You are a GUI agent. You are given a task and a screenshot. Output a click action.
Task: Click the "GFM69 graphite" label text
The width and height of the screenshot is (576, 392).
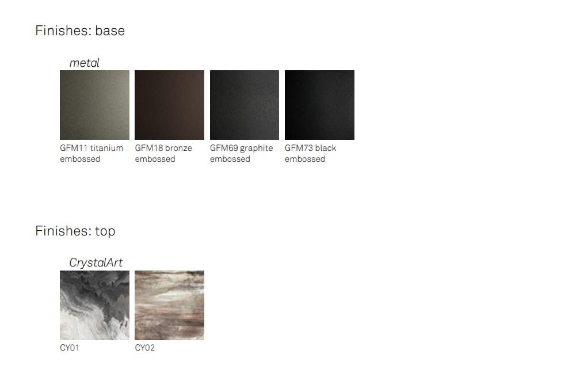pos(241,149)
